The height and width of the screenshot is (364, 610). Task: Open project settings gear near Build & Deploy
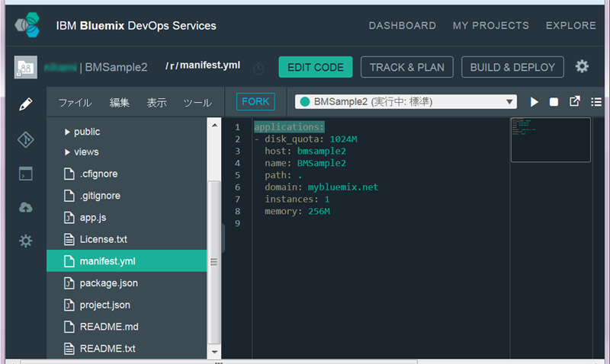[582, 66]
